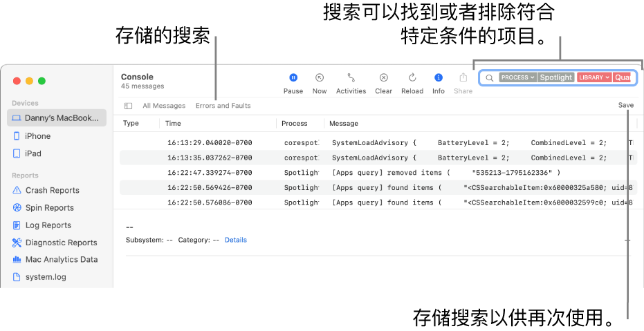Screen dimensions: 644x331
Task: Open Mac Analytics Data chart icon
Action: 17,259
